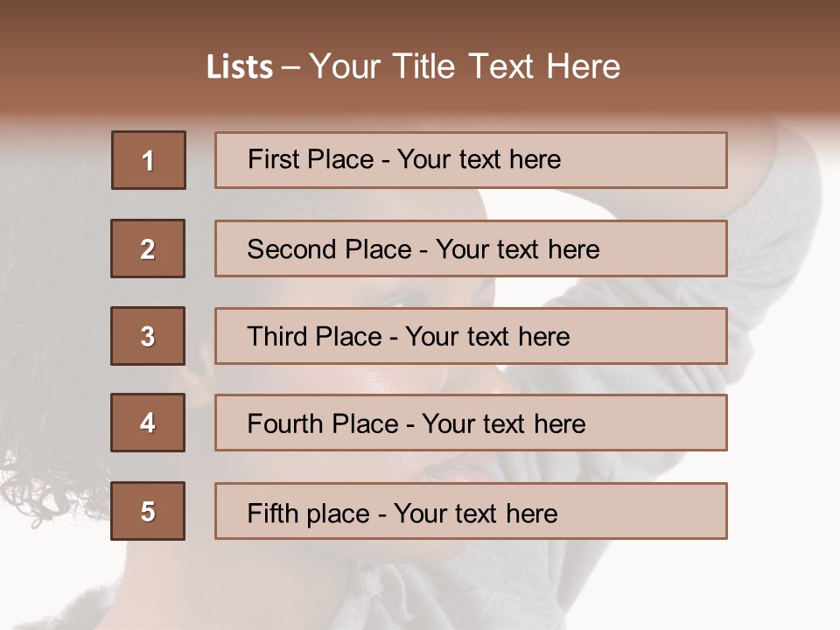Click the number 5 box
Viewport: 840px width, 630px height.
[148, 511]
